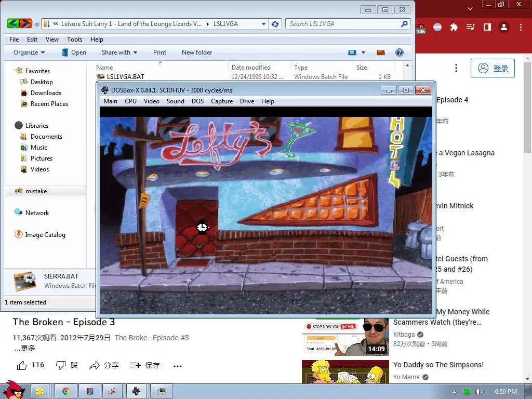This screenshot has height=399, width=532.
Task: Open Chrome profile avatar icon
Action: pyautogui.click(x=504, y=27)
